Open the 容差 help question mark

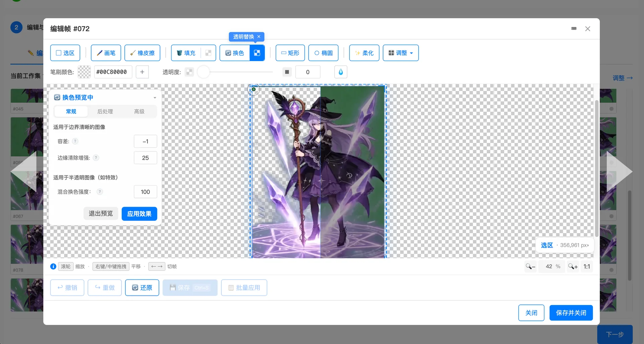pyautogui.click(x=75, y=141)
